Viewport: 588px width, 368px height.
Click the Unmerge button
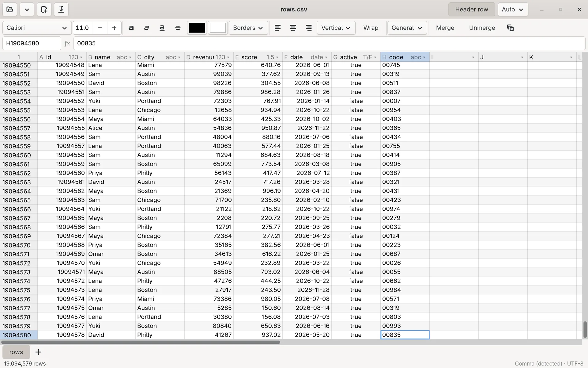tap(482, 28)
